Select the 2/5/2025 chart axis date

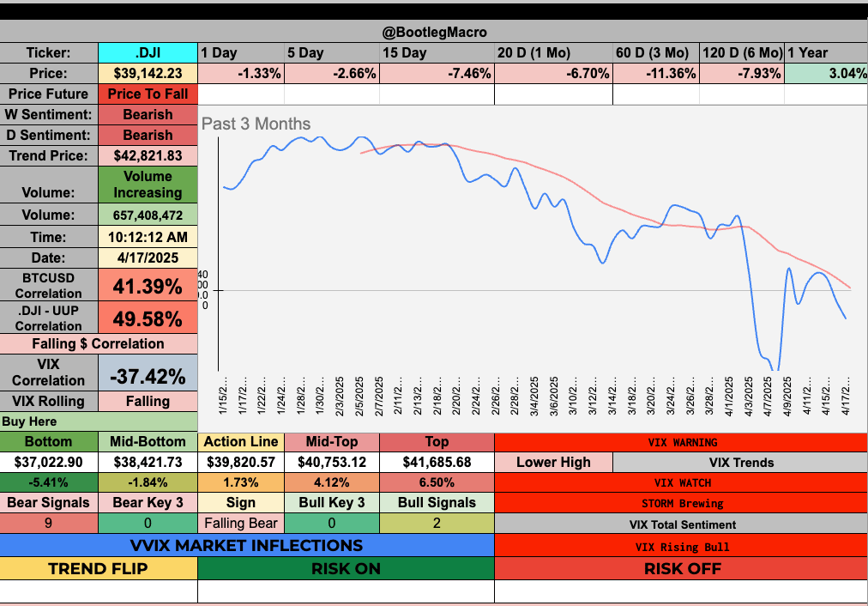359,396
